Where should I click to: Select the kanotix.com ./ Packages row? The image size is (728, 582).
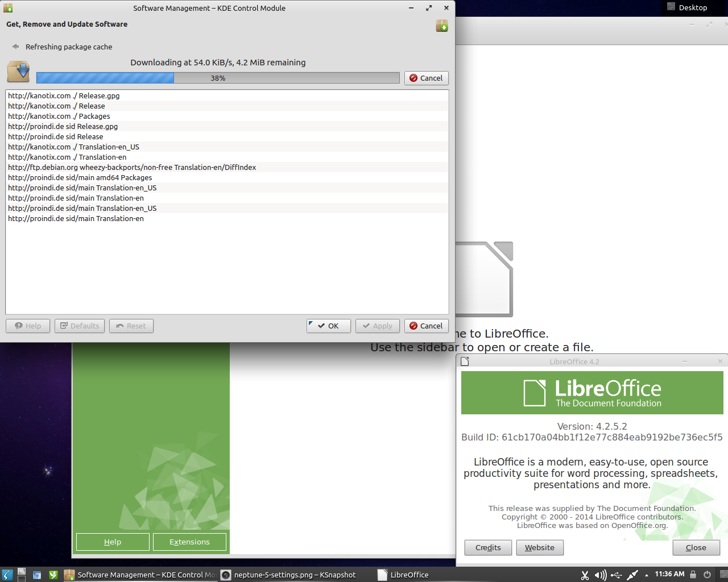(x=227, y=116)
